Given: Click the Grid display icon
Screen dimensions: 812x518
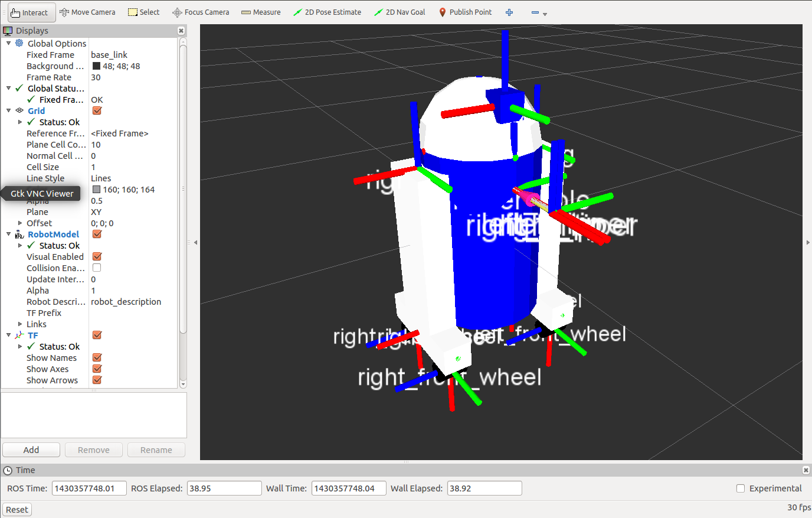Looking at the screenshot, I should pyautogui.click(x=19, y=110).
